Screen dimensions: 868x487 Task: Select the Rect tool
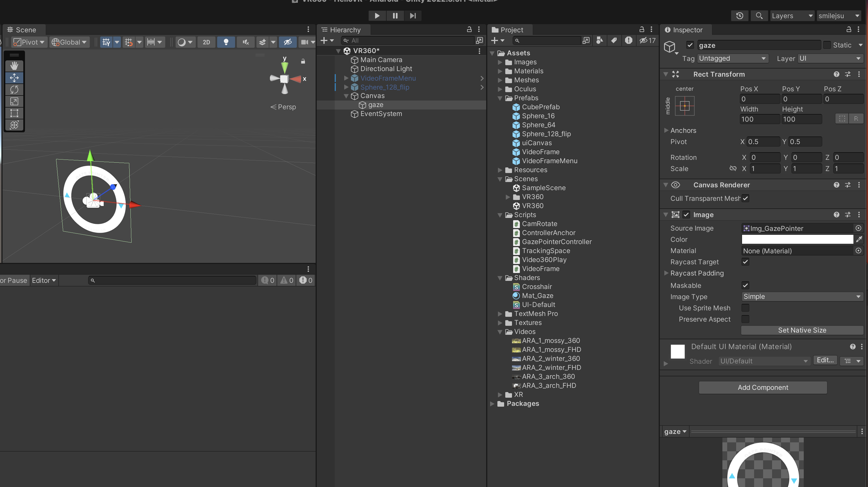tap(14, 113)
